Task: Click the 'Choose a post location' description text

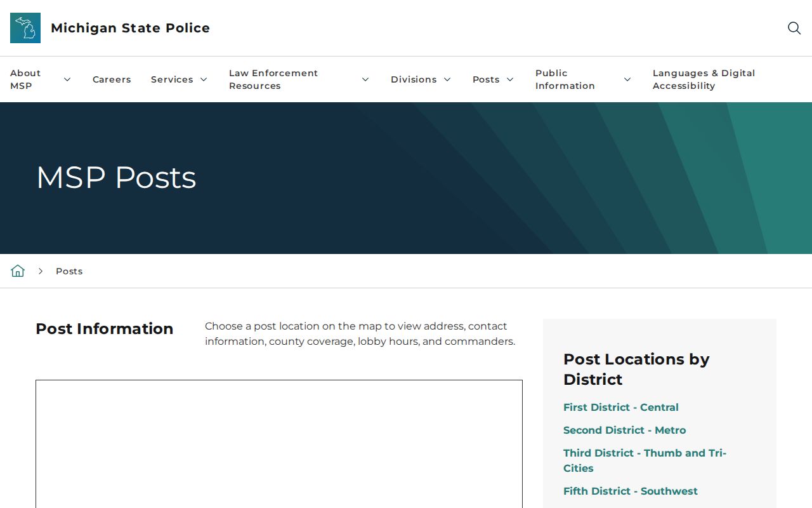Action: pyautogui.click(x=360, y=334)
